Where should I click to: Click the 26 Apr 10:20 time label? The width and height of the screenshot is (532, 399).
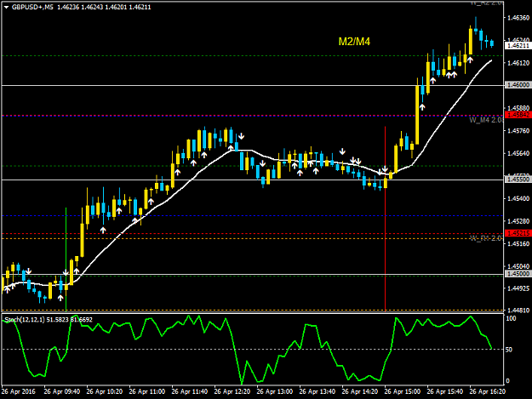[105, 391]
